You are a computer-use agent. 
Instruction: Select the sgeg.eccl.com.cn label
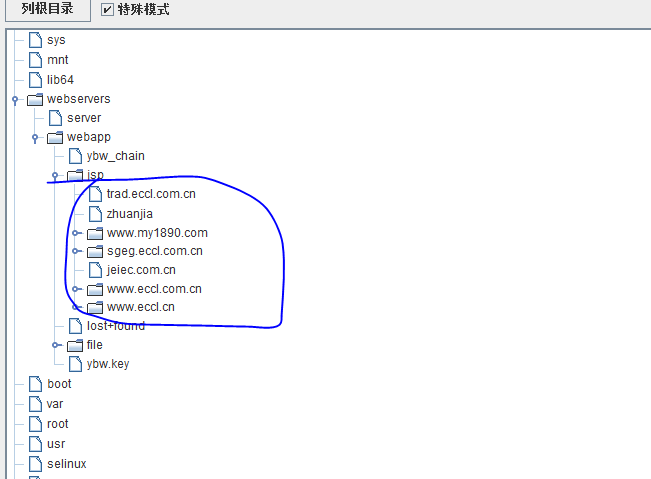(x=155, y=252)
